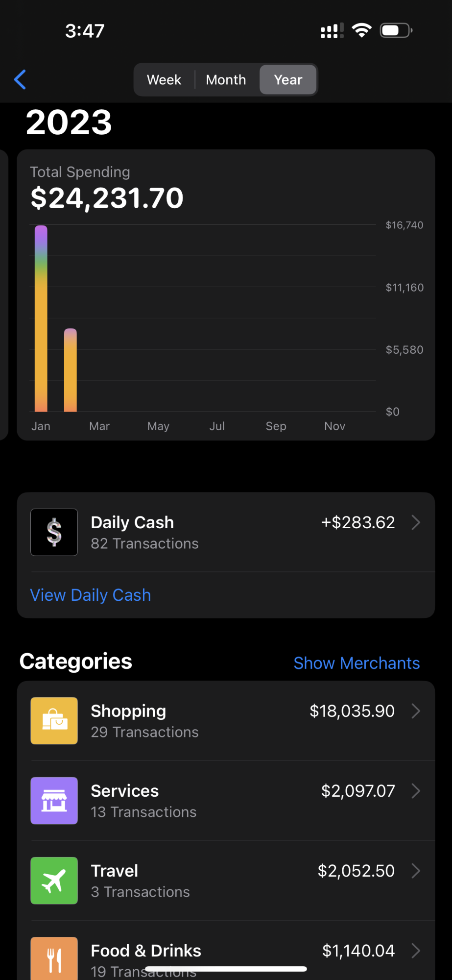Switch to Month view segment
This screenshot has height=980, width=452.
(x=226, y=79)
